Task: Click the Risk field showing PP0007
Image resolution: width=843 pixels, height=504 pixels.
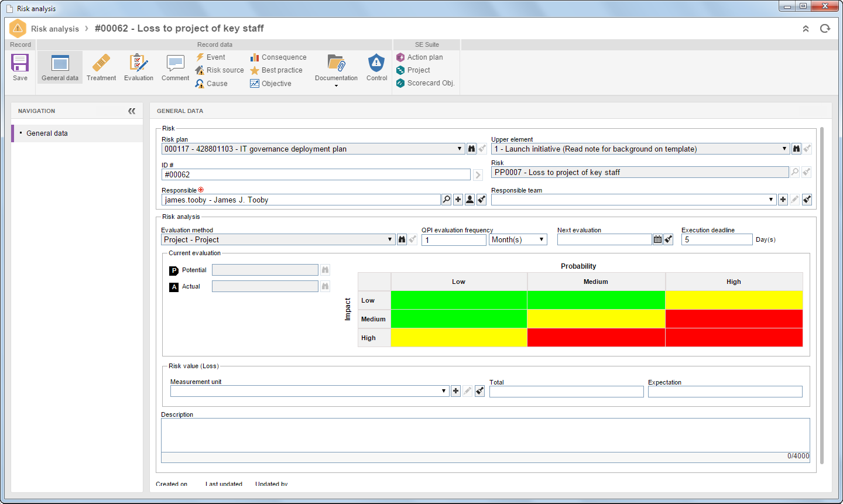Action: click(640, 172)
